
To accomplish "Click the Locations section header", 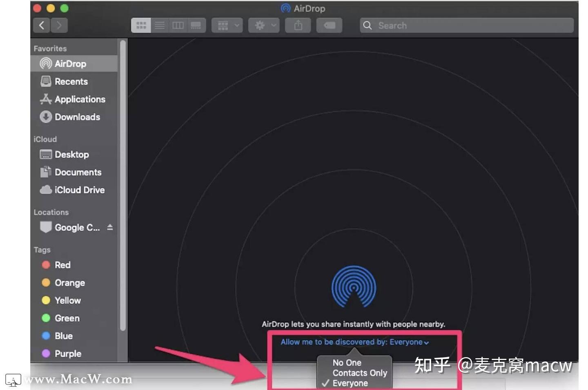I will click(x=51, y=213).
